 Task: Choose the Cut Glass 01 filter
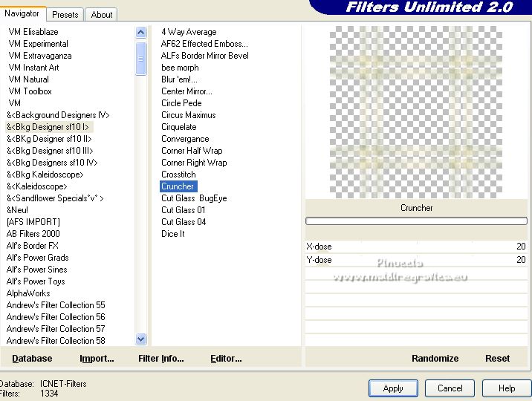pyautogui.click(x=184, y=210)
